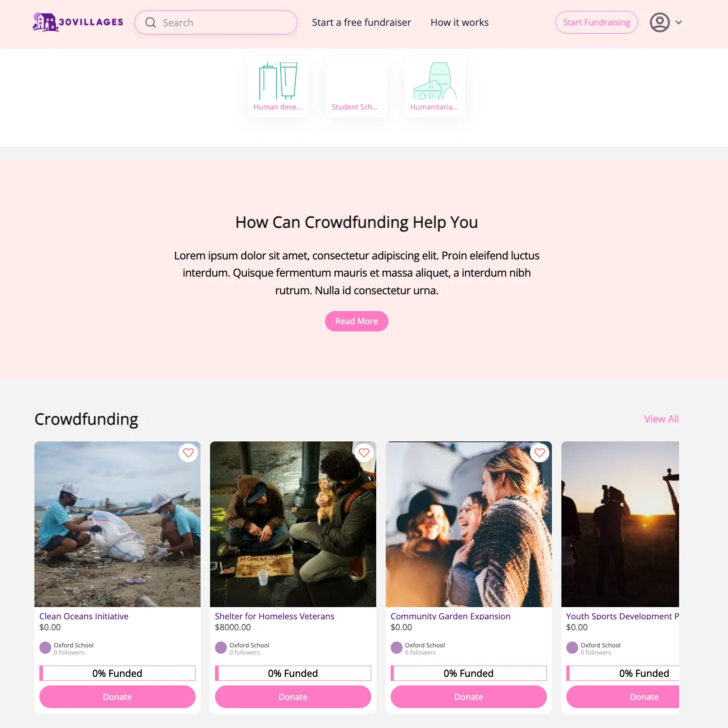Favorite the Clean Oceans Initiative campaign
Image resolution: width=728 pixels, height=728 pixels.
188,452
